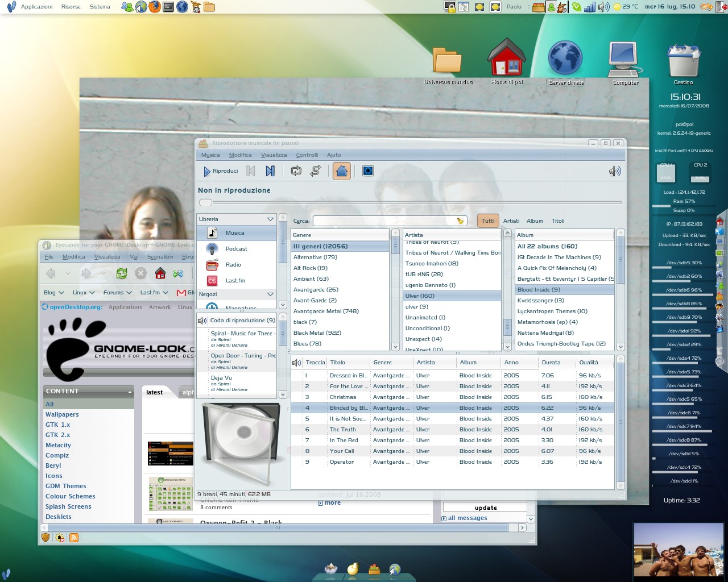Open the Aiuto menu

334,155
